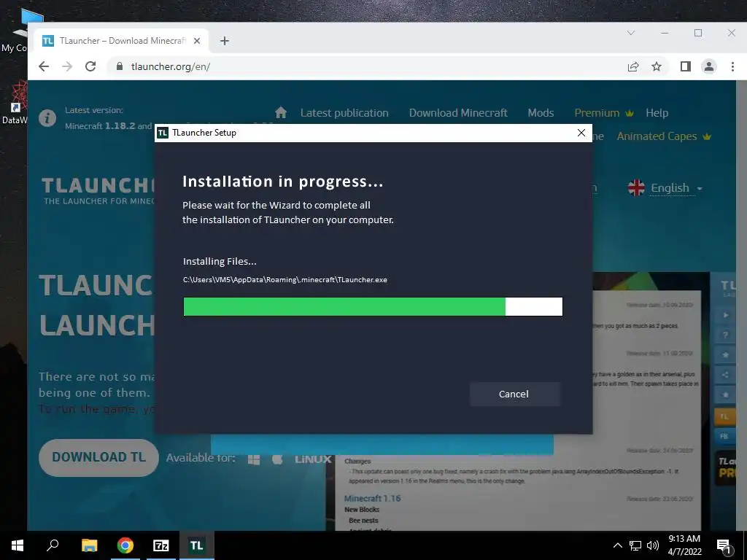The image size is (747, 560).
Task: Open the Premium menu item
Action: click(x=603, y=113)
